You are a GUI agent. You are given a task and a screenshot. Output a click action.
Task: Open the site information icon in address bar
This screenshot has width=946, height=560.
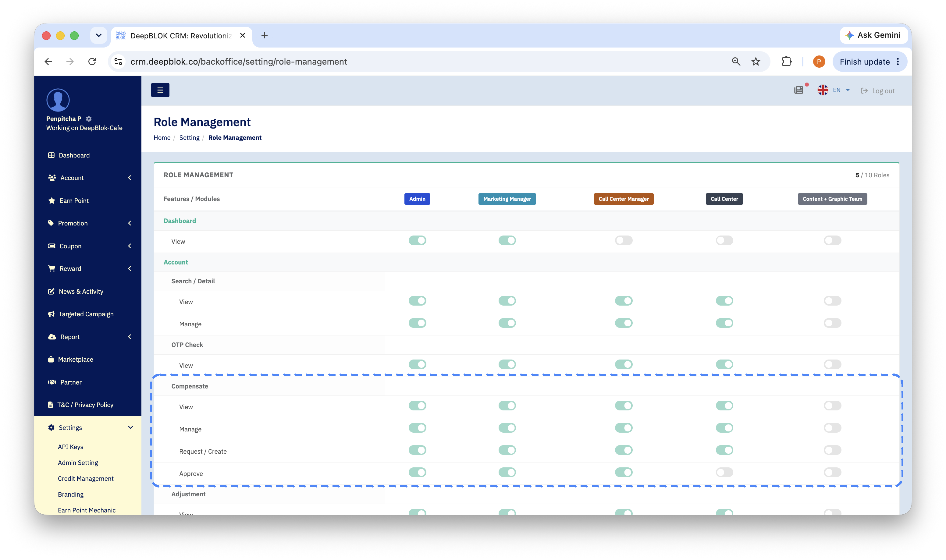point(119,62)
